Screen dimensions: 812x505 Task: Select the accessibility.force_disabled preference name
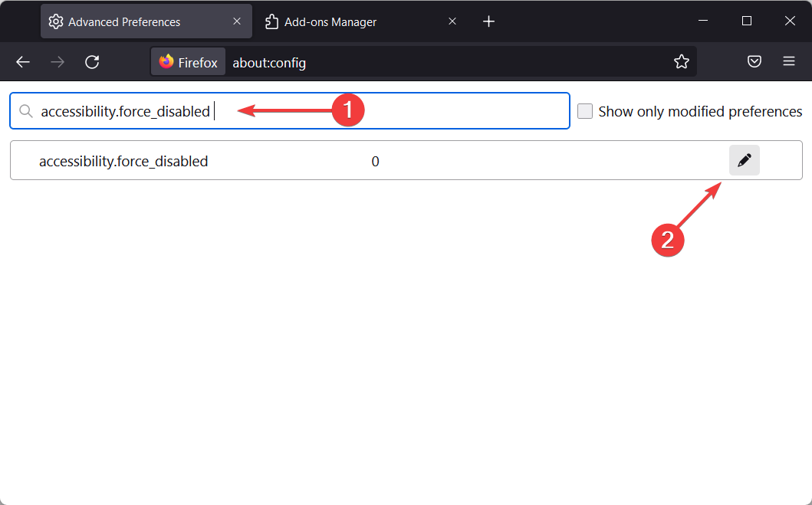(123, 162)
